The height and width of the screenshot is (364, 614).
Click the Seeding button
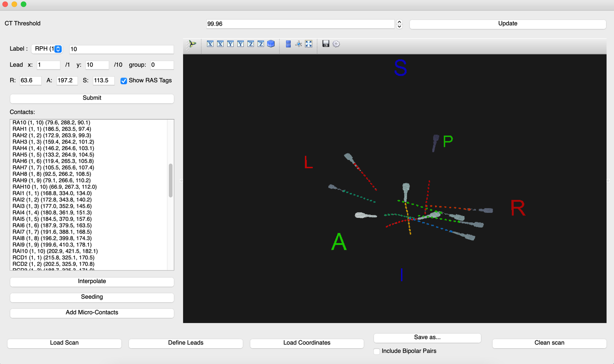click(x=92, y=297)
